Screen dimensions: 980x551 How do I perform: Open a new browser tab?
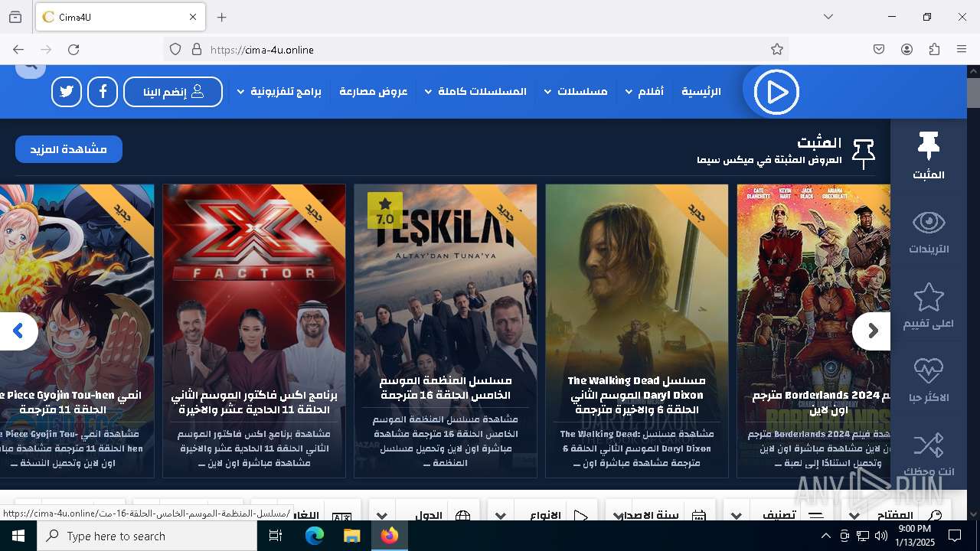click(x=222, y=17)
